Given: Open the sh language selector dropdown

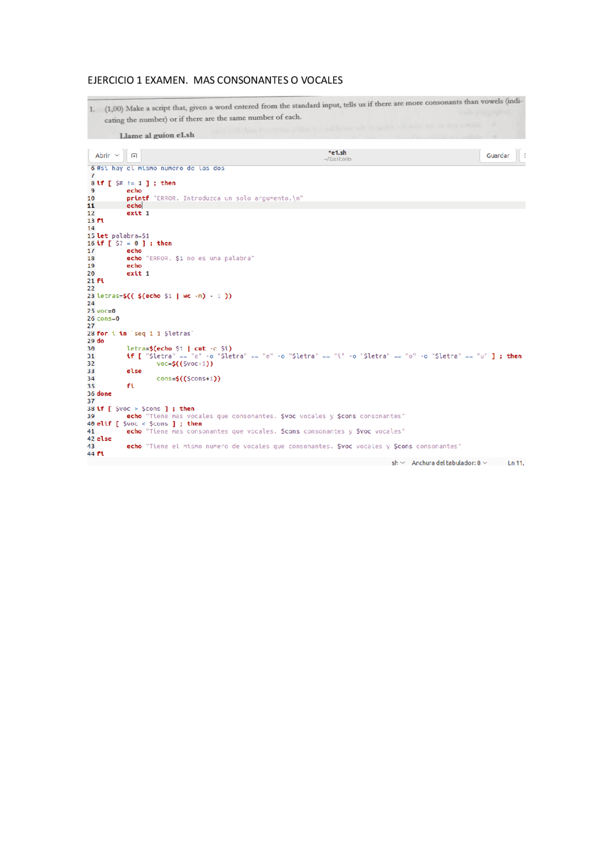Looking at the screenshot, I should coord(398,463).
